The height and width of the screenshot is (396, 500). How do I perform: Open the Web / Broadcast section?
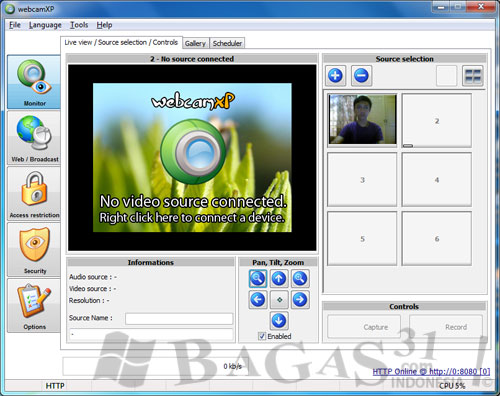click(34, 138)
